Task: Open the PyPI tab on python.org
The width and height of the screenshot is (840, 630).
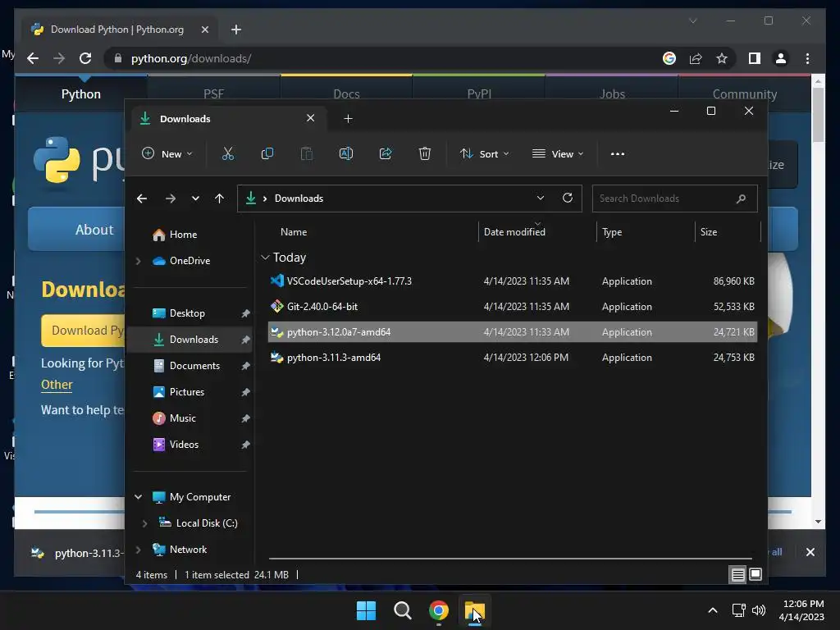Action: click(x=479, y=94)
